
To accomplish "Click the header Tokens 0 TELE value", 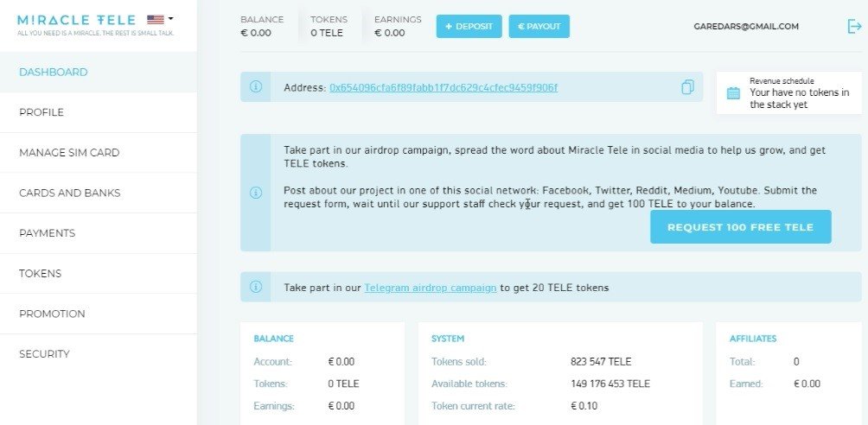I will click(327, 33).
